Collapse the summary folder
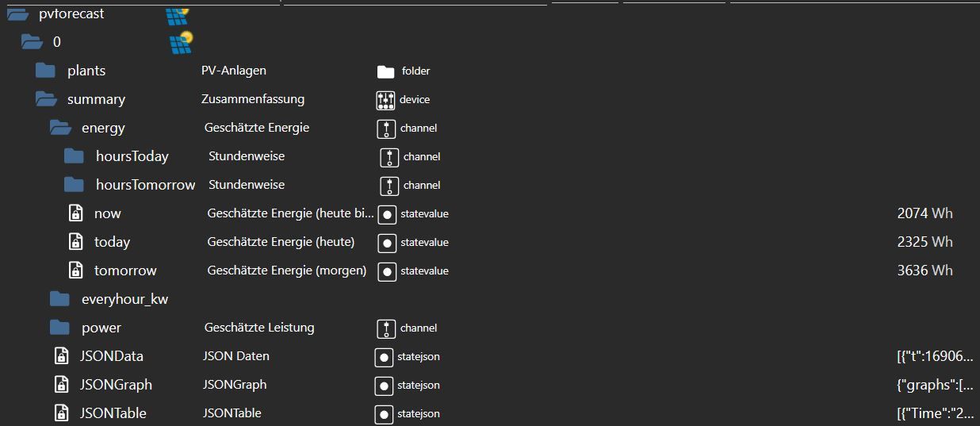Screen dimensions: 980x426 (46, 99)
